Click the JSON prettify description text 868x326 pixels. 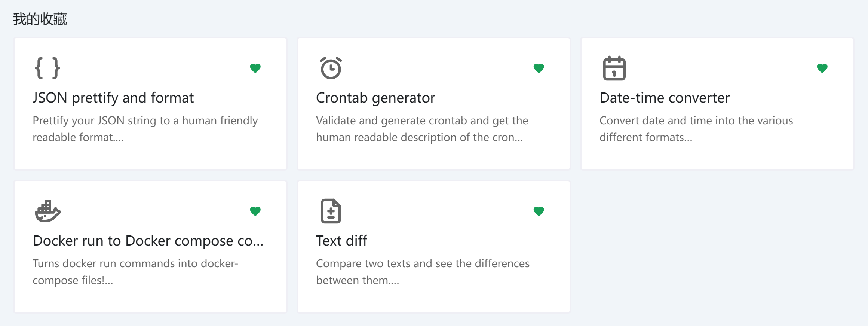point(145,129)
